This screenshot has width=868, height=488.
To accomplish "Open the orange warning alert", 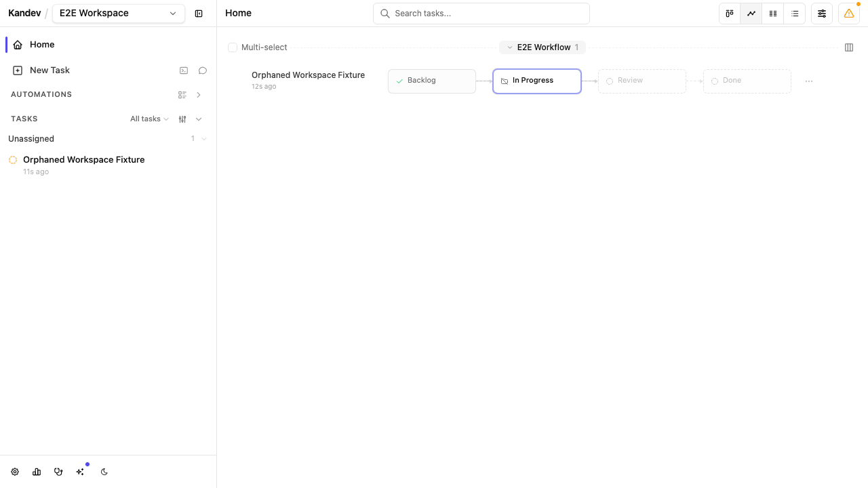I will point(849,14).
